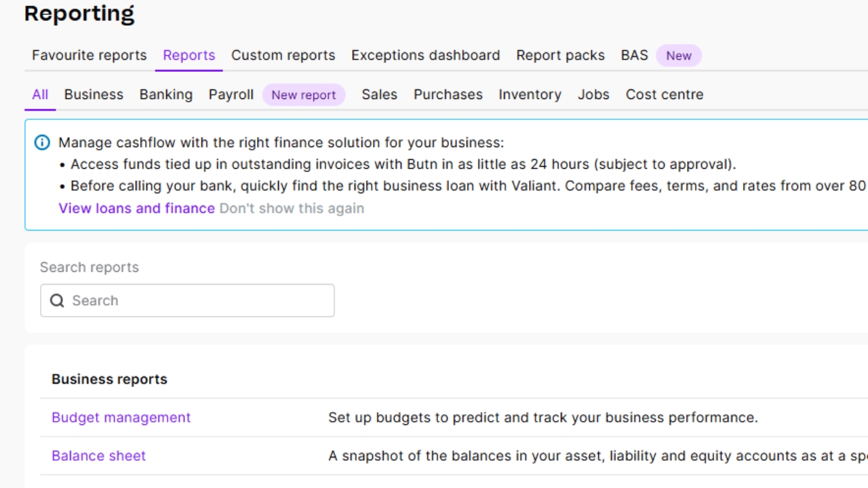Open the Exceptions dashboard tab
Viewport: 868px width, 488px height.
tap(426, 56)
